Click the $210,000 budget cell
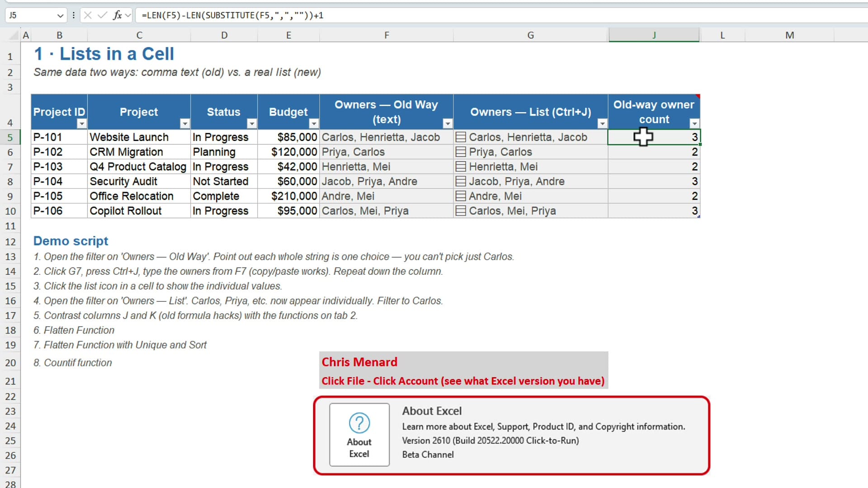The width and height of the screenshot is (868, 488). click(288, 196)
